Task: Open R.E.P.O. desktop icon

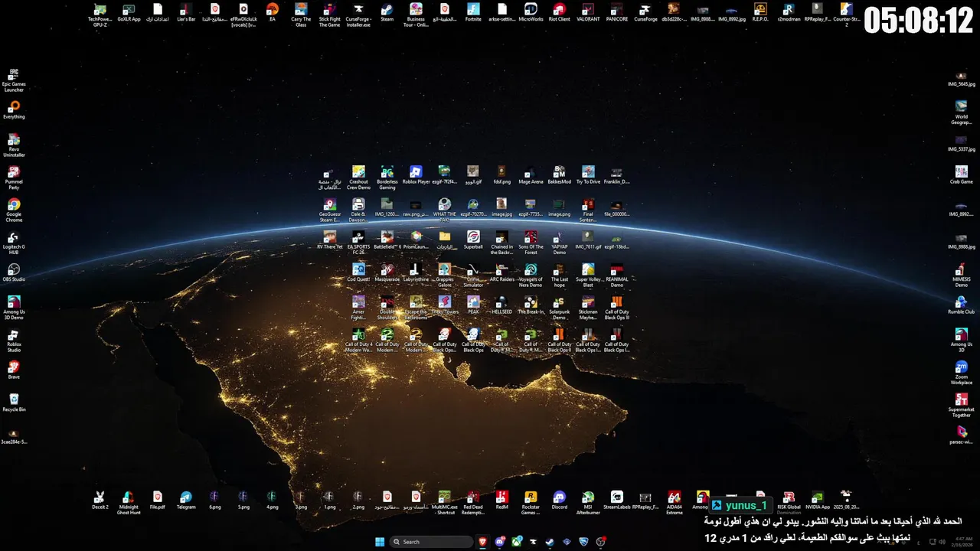Action: point(760,13)
